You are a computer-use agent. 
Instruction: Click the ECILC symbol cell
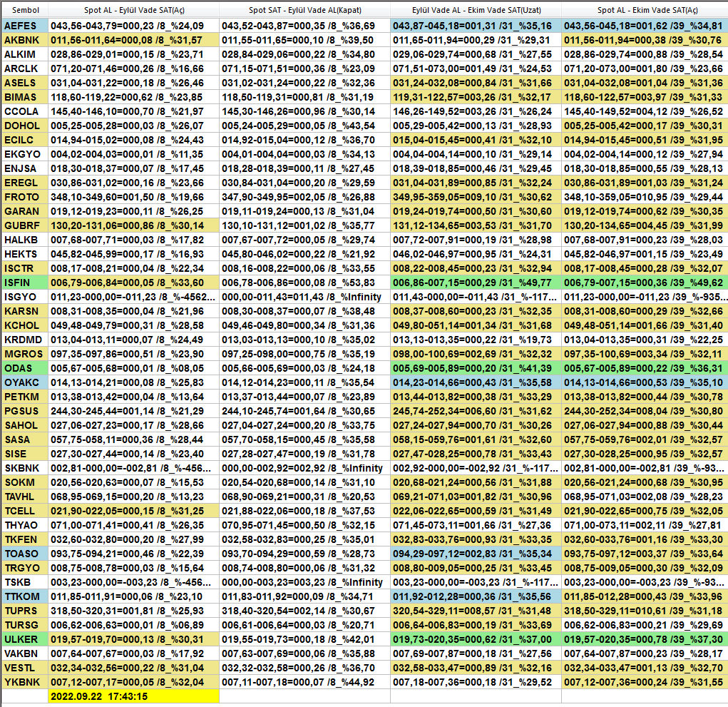click(25, 141)
